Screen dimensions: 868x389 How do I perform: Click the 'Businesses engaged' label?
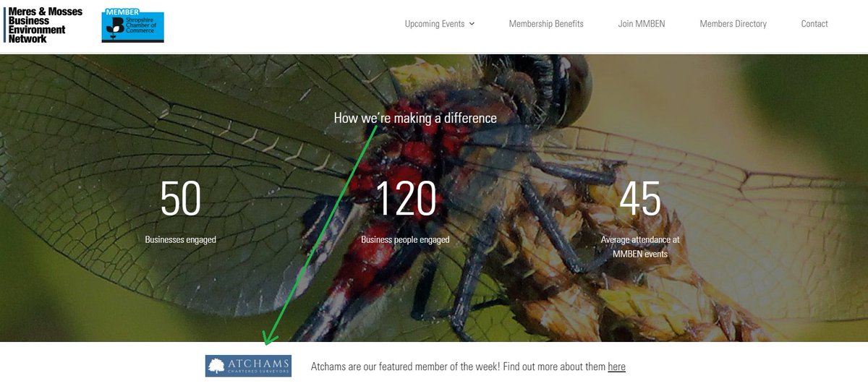tap(180, 239)
